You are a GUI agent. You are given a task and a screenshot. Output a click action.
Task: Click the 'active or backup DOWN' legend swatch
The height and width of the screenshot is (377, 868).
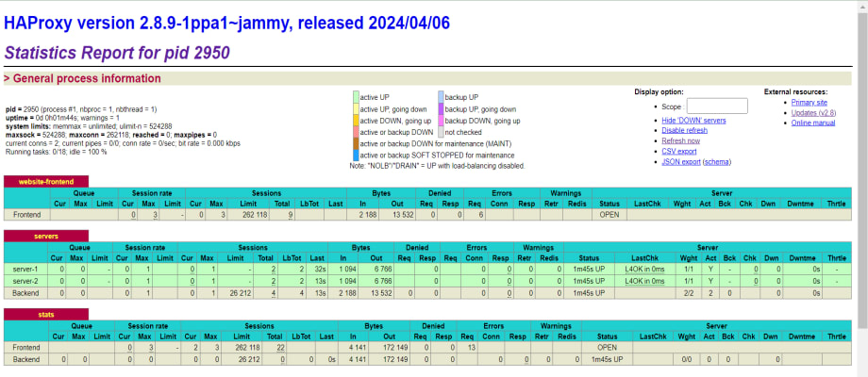pyautogui.click(x=355, y=133)
